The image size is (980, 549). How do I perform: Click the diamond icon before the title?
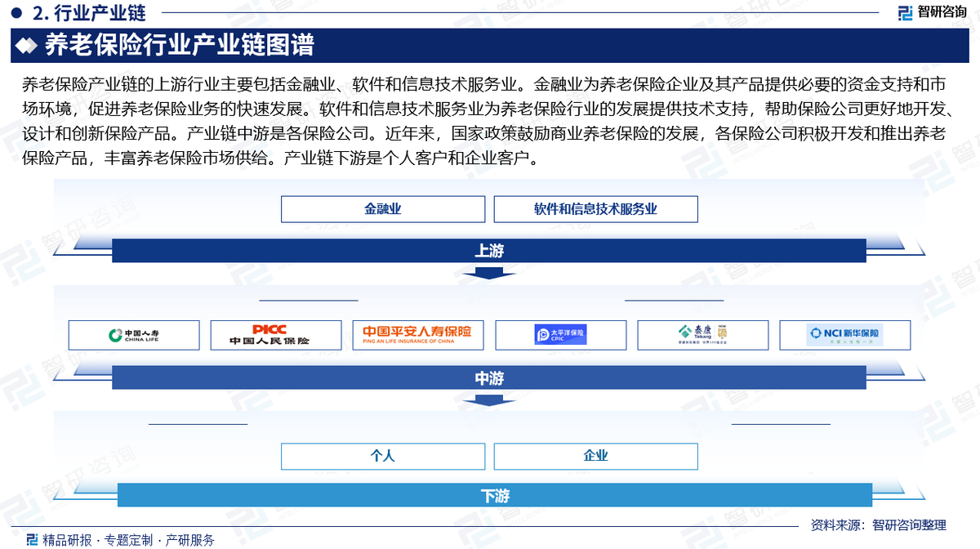28,46
